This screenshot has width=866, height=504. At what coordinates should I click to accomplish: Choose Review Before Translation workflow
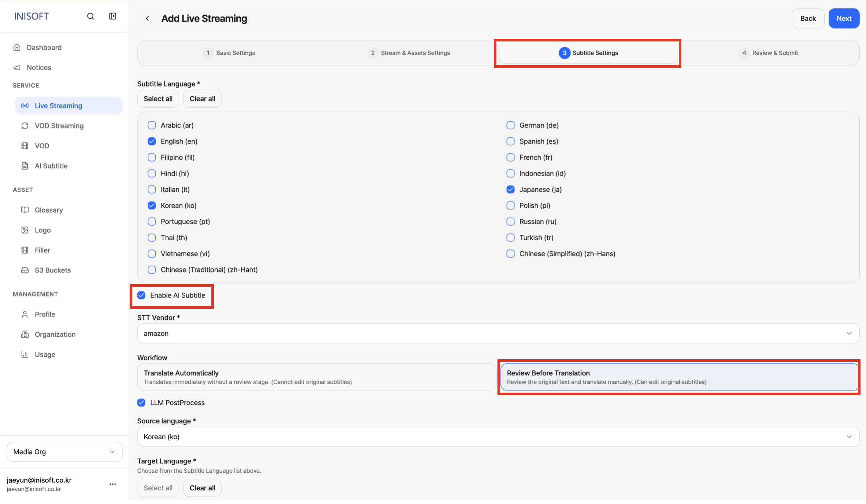[x=680, y=377]
